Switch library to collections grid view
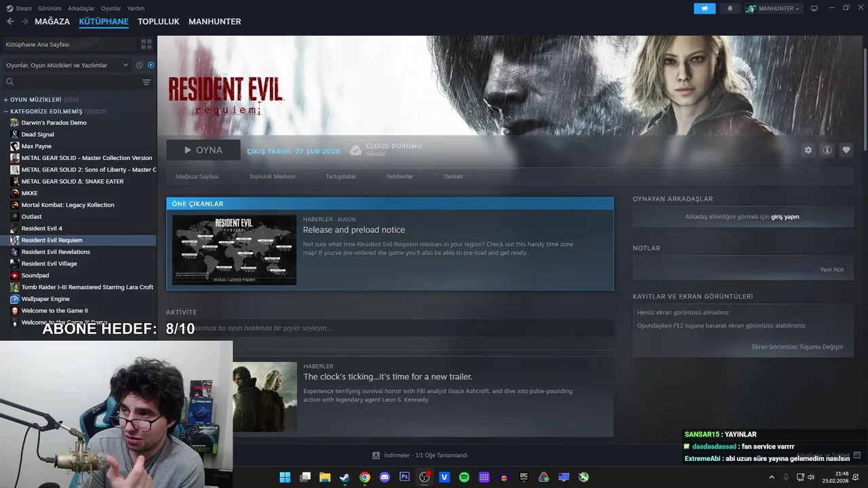868x488 pixels. click(x=146, y=44)
